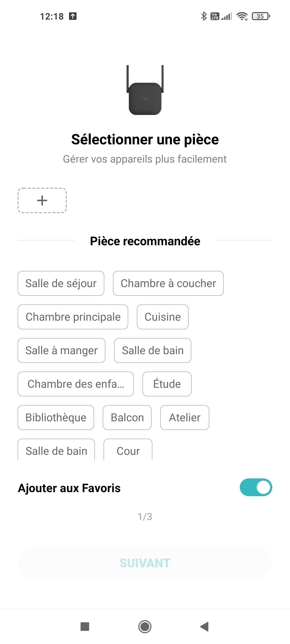The height and width of the screenshot is (644, 290).
Task: Disable the Ajouter aux Favoris switch
Action: (256, 487)
